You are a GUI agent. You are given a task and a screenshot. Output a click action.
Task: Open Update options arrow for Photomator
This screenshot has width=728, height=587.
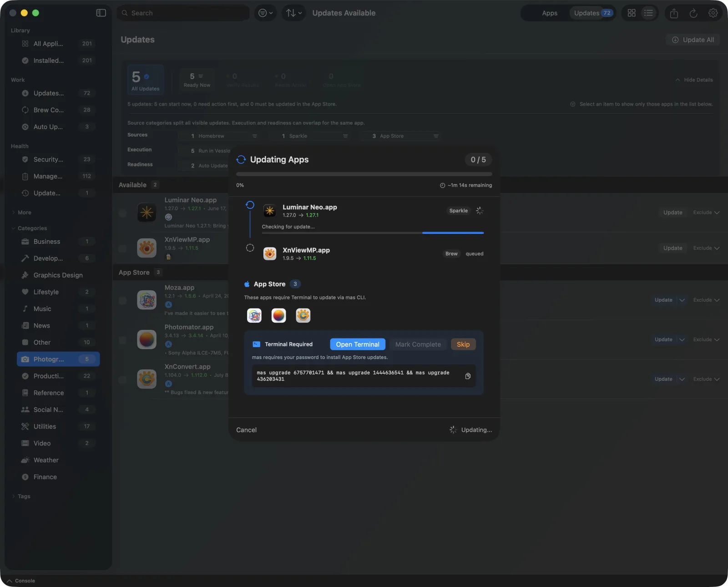pos(682,340)
